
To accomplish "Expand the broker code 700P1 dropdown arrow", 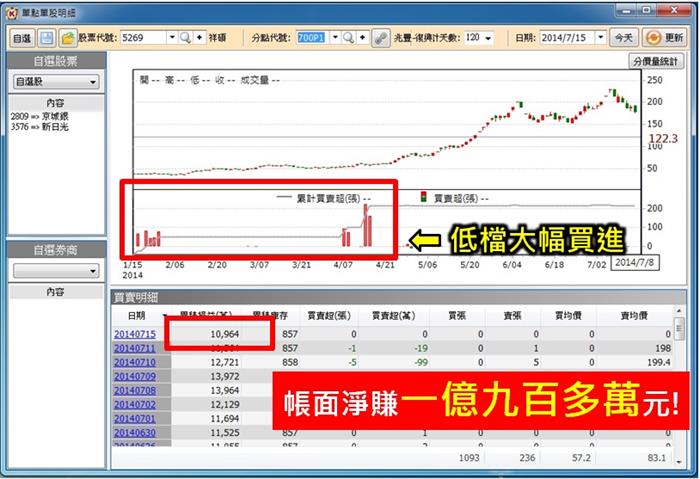I will 335,37.
